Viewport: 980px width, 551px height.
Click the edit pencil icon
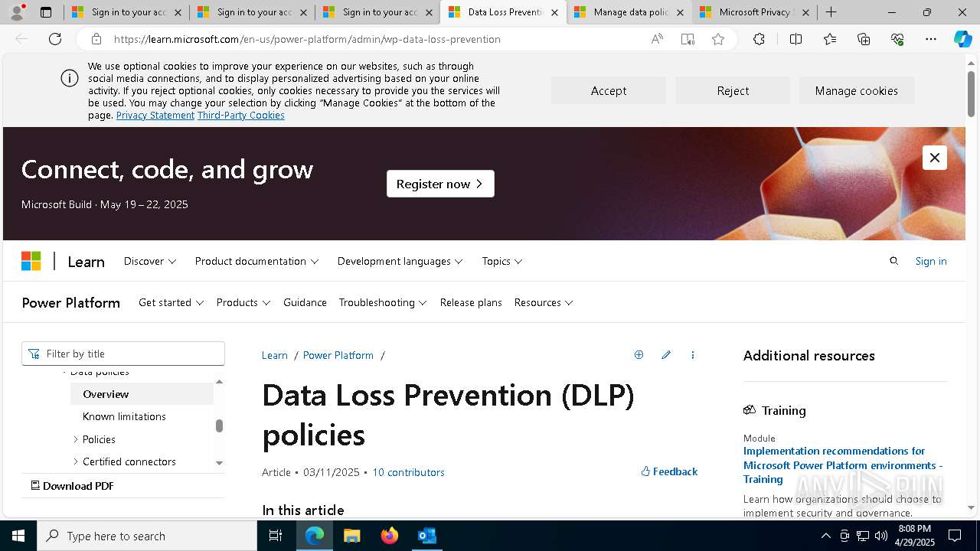[666, 355]
